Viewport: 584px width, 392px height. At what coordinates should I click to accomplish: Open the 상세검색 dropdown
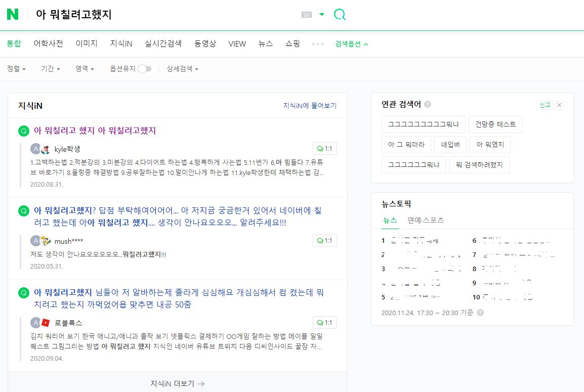click(x=182, y=68)
